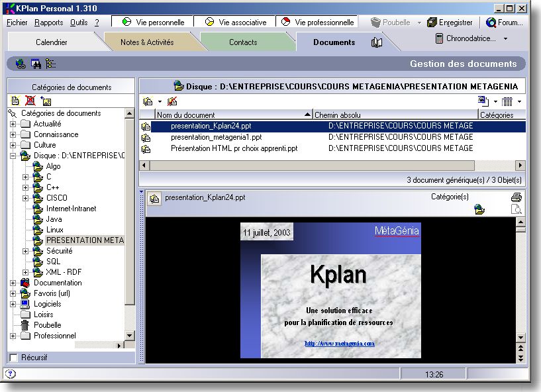Expand the Sécurité folder node
This screenshot has width=541, height=392.
coord(25,251)
